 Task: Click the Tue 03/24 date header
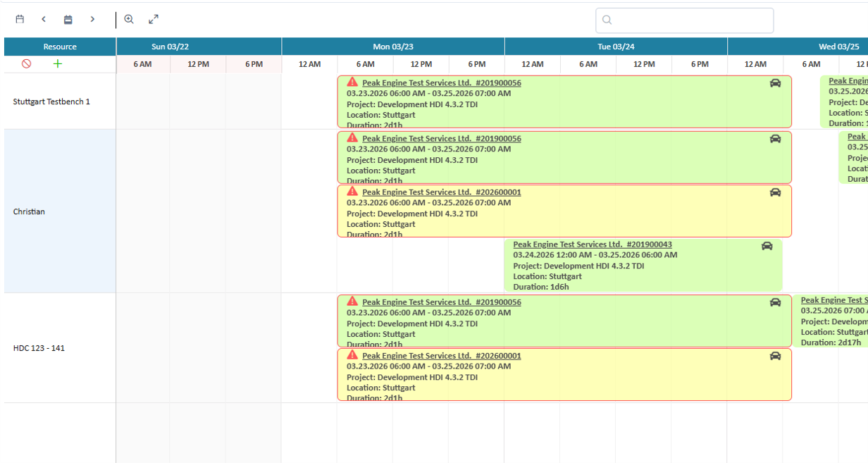point(616,47)
